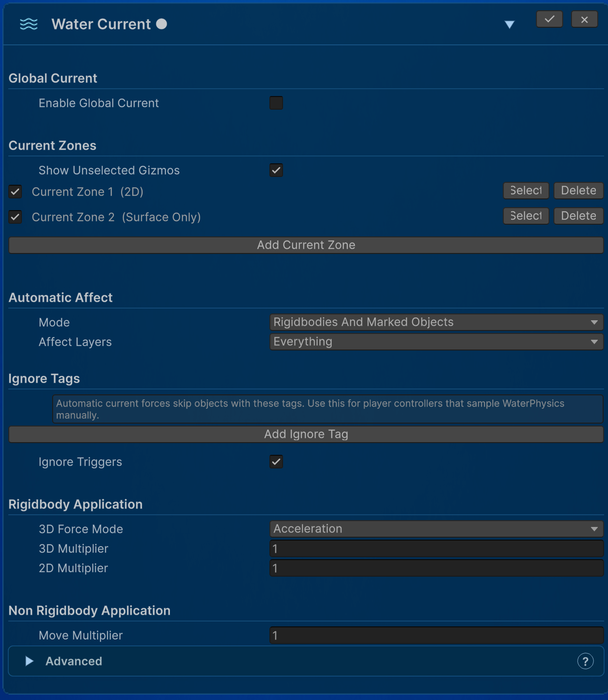608x700 pixels.
Task: Close the Water Current panel with X
Action: point(585,19)
